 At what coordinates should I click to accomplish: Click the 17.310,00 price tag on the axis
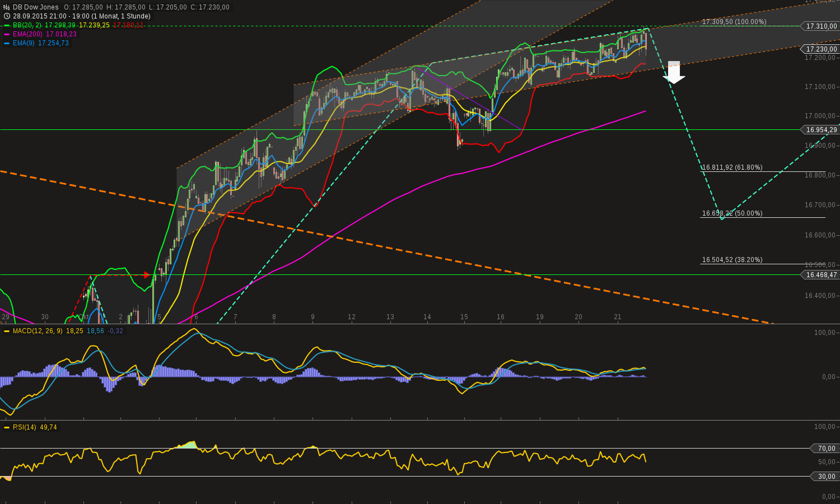tap(820, 26)
